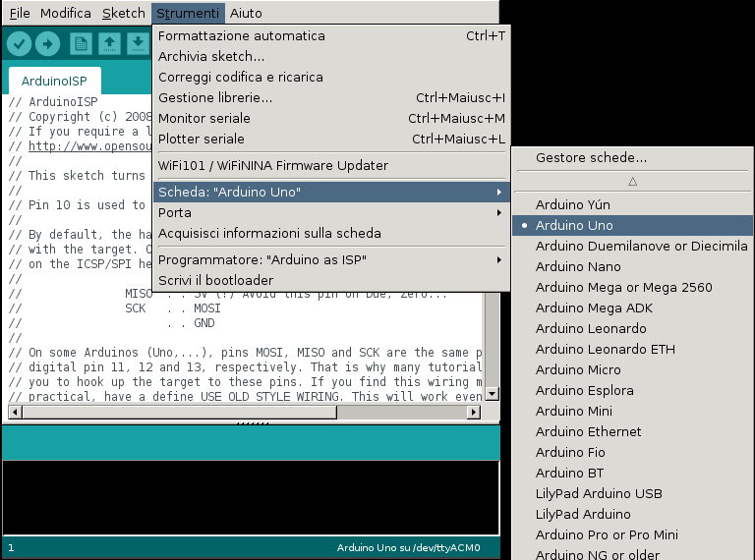Click the horizontal scrollbar right arrow
The image size is (755, 560).
(x=474, y=412)
